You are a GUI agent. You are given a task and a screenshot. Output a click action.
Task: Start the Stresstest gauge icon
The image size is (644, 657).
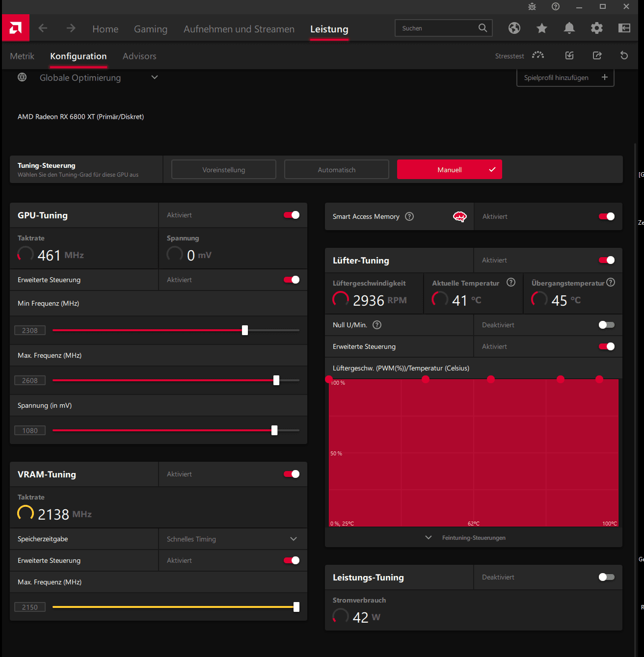(538, 55)
